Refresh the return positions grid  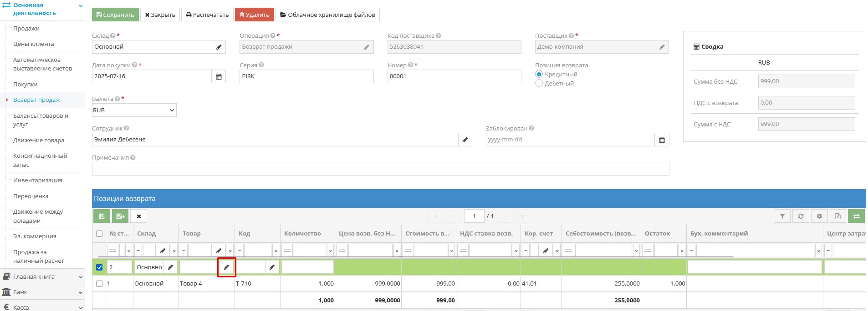click(x=801, y=216)
